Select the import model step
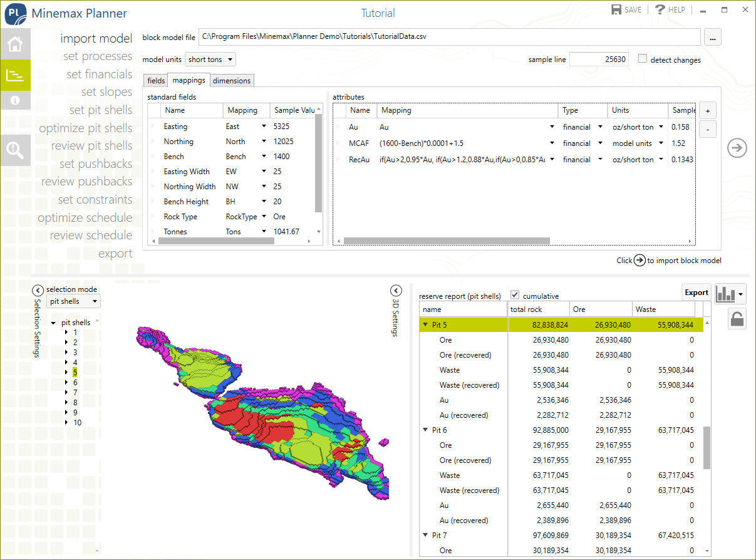Screen dimensions: 756x560 tap(96, 39)
